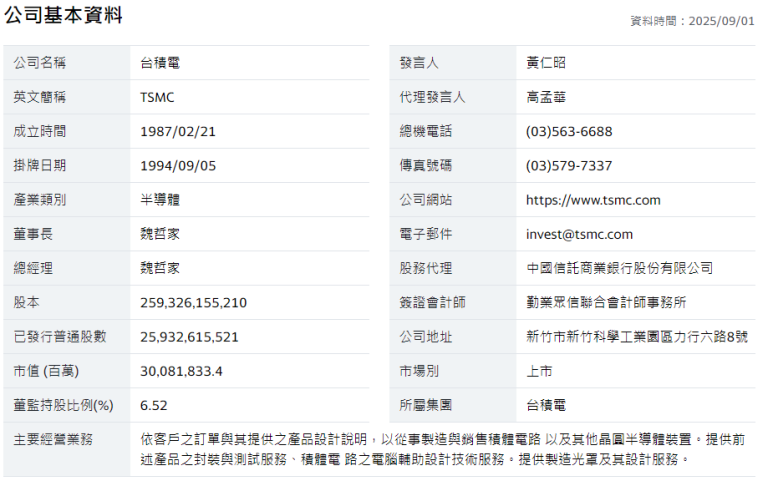Click the spokesperson name 黃仁昭
768x481 pixels.
pyautogui.click(x=546, y=63)
